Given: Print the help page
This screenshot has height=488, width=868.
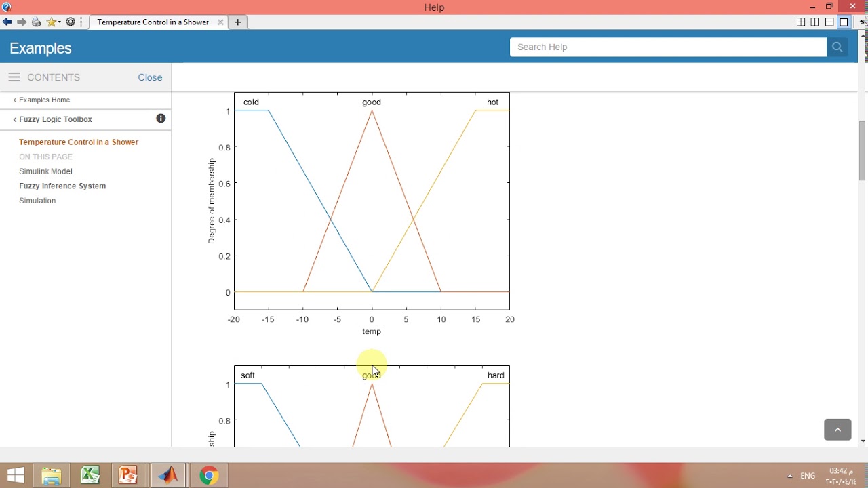Looking at the screenshot, I should pyautogui.click(x=37, y=22).
